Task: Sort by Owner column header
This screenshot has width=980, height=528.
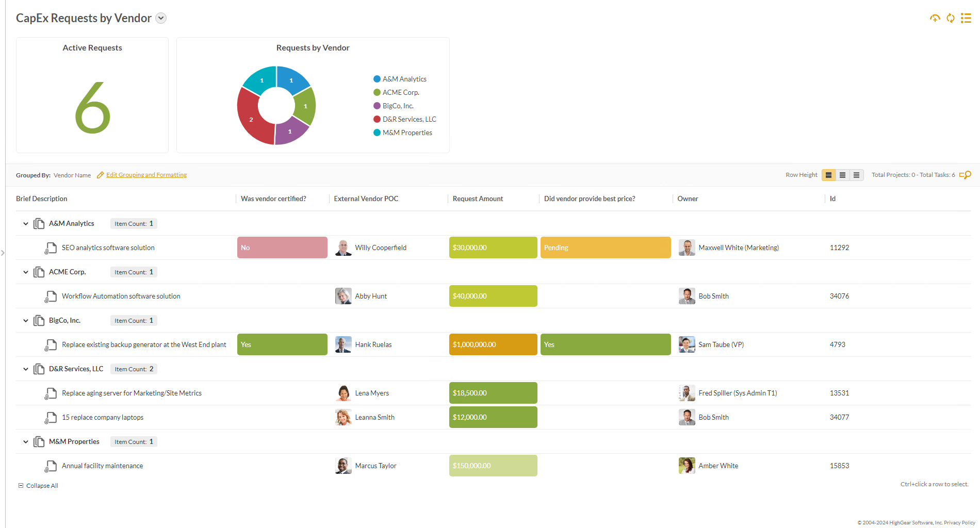Action: click(688, 199)
